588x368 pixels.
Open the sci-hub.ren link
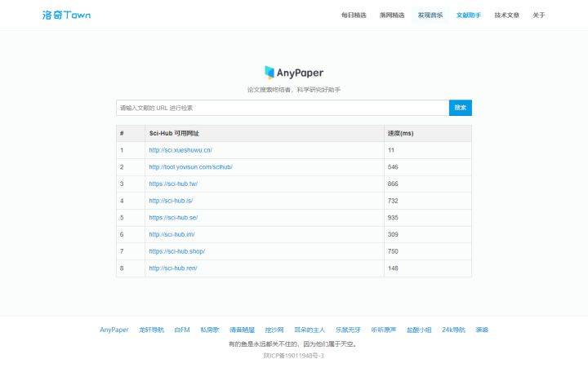(173, 268)
